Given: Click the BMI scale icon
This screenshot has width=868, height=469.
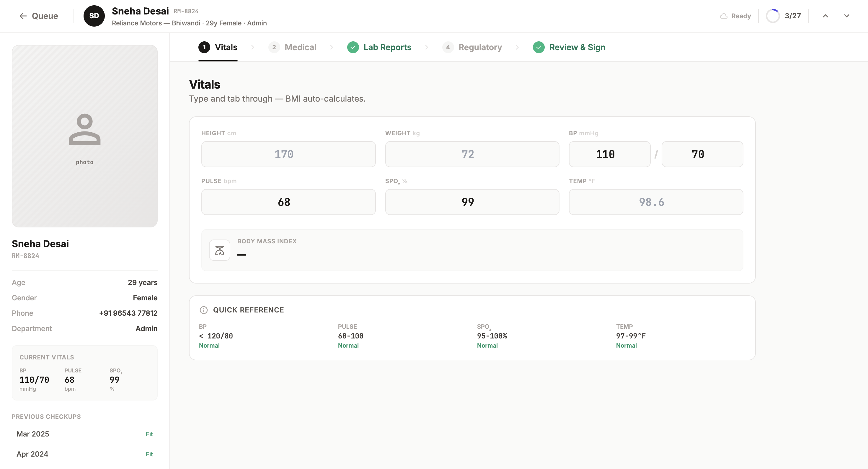Looking at the screenshot, I should click(219, 250).
